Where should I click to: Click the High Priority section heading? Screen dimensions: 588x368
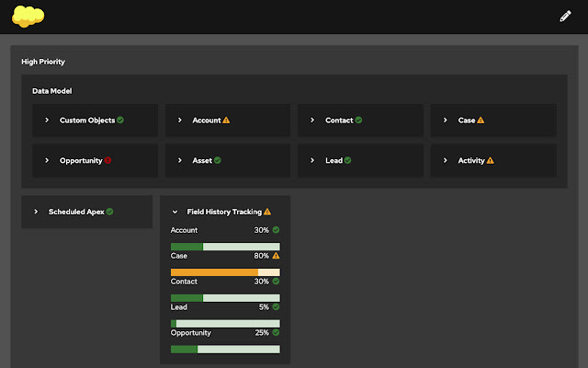click(43, 62)
